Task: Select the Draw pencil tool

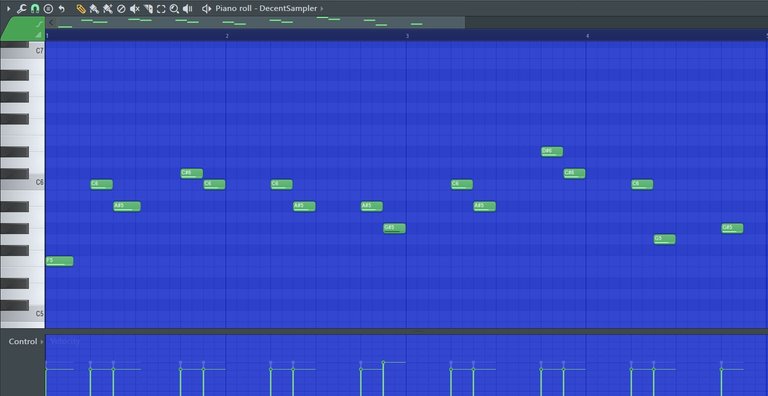Action: click(x=81, y=8)
